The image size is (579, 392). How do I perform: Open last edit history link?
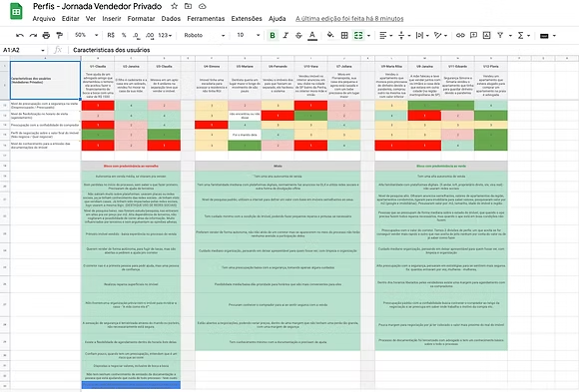(349, 19)
